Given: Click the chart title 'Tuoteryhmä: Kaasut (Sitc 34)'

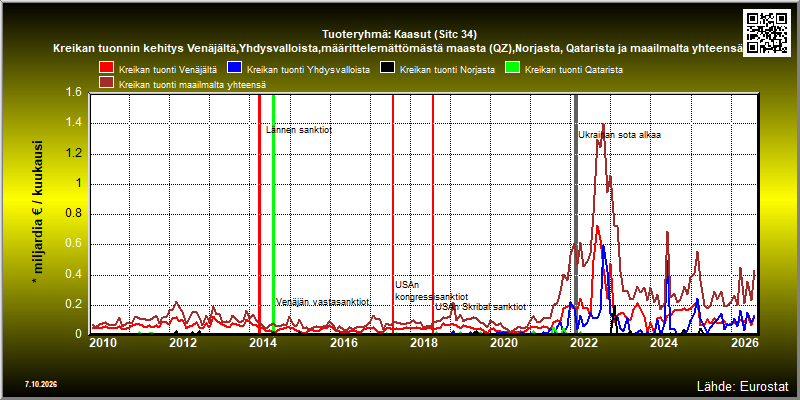Looking at the screenshot, I should coord(399,35).
